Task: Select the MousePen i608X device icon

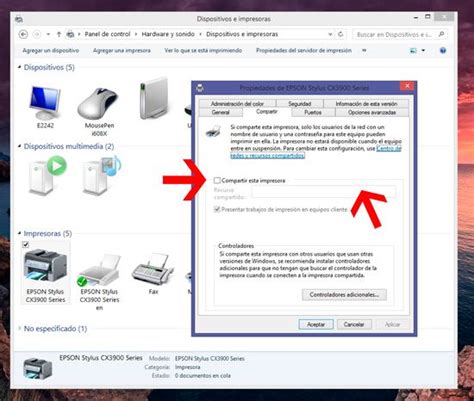Action: pos(99,104)
